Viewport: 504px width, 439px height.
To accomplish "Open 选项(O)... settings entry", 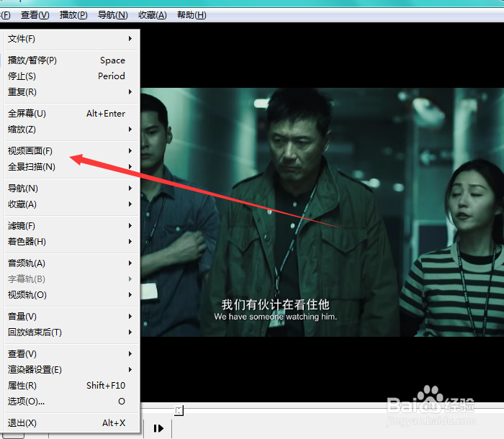I will [72, 402].
